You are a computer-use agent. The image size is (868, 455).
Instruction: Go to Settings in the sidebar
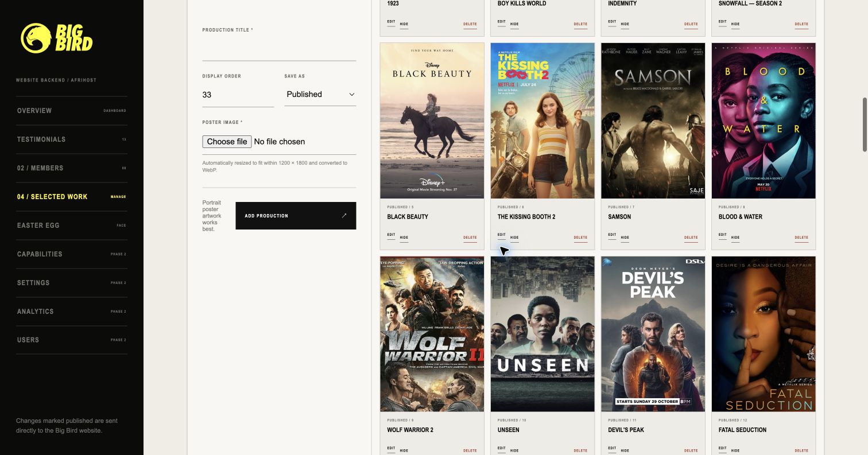[x=72, y=283]
